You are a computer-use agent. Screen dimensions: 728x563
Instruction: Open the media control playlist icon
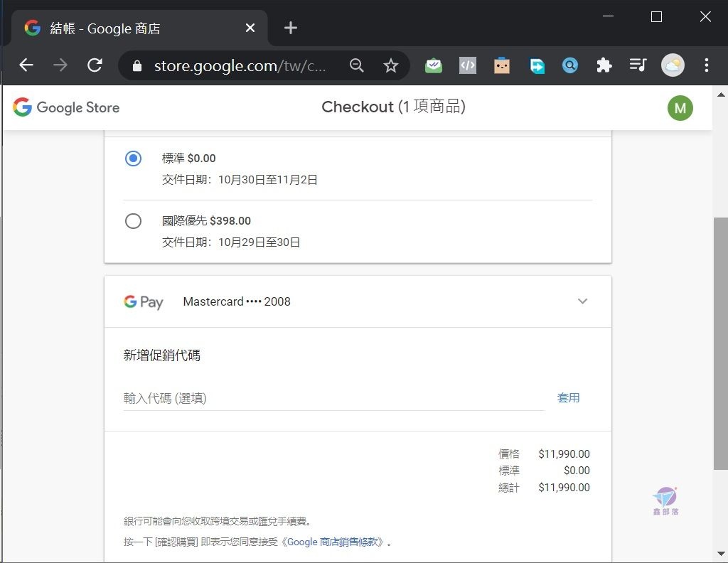(638, 65)
